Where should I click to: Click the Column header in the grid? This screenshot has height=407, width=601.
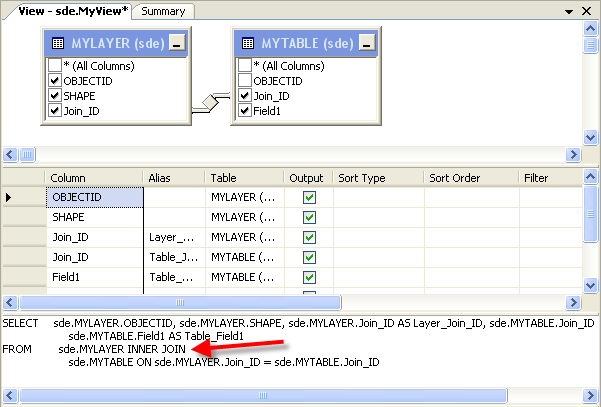point(94,178)
